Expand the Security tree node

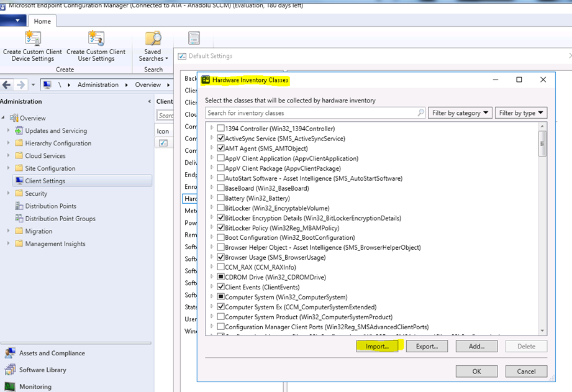(x=9, y=193)
